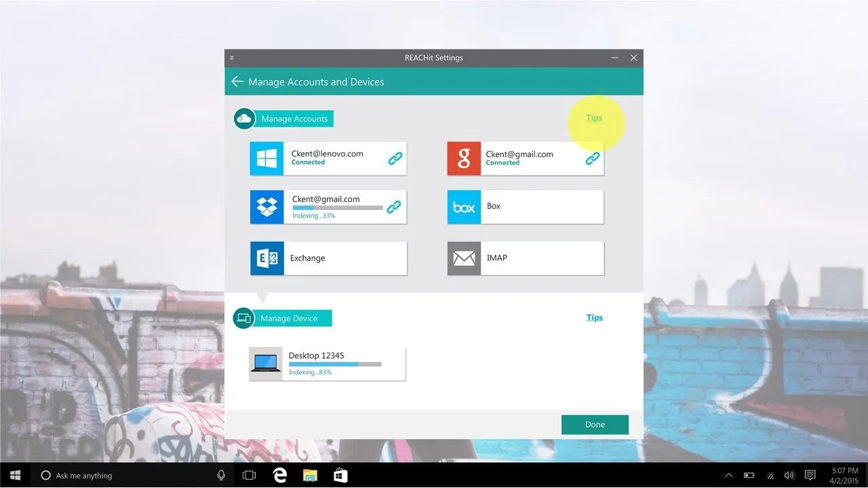This screenshot has height=488, width=868.
Task: Open the Action Center notifications icon
Action: [x=810, y=475]
